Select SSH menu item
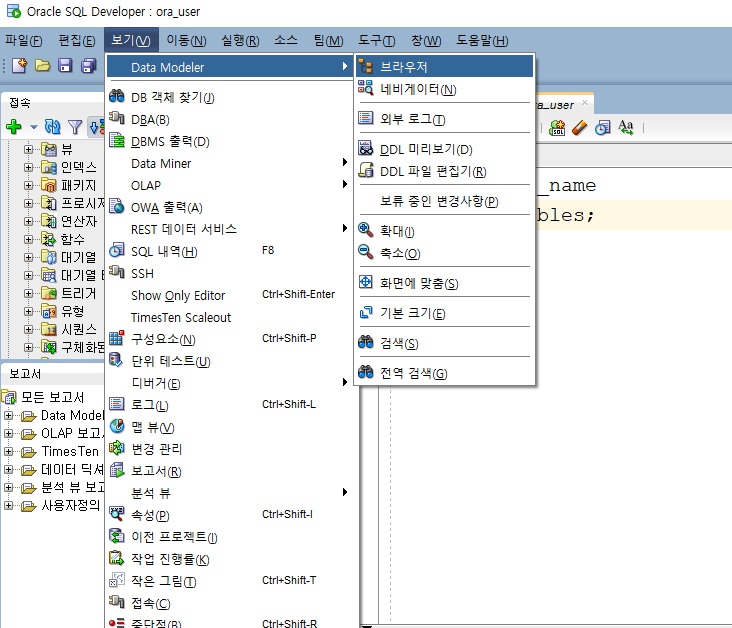The width and height of the screenshot is (732, 628). coord(229,273)
